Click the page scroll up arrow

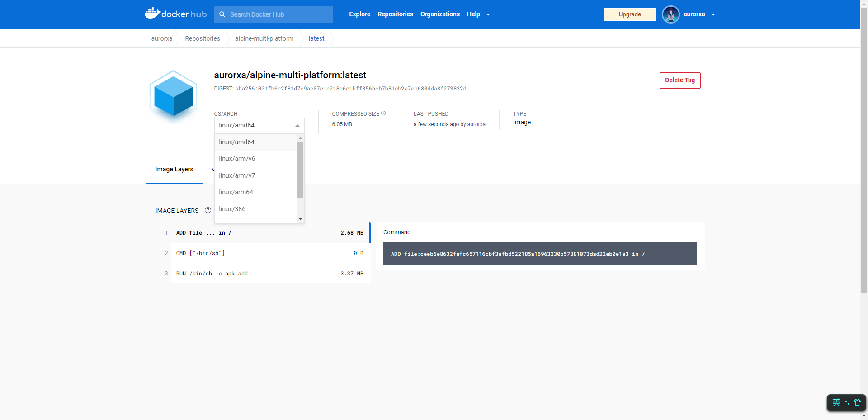(864, 3)
